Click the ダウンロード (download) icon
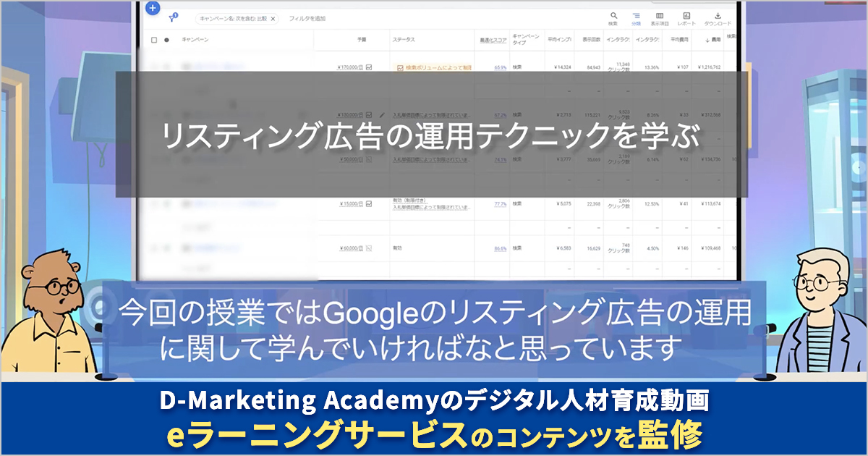The image size is (868, 456). pyautogui.click(x=718, y=15)
